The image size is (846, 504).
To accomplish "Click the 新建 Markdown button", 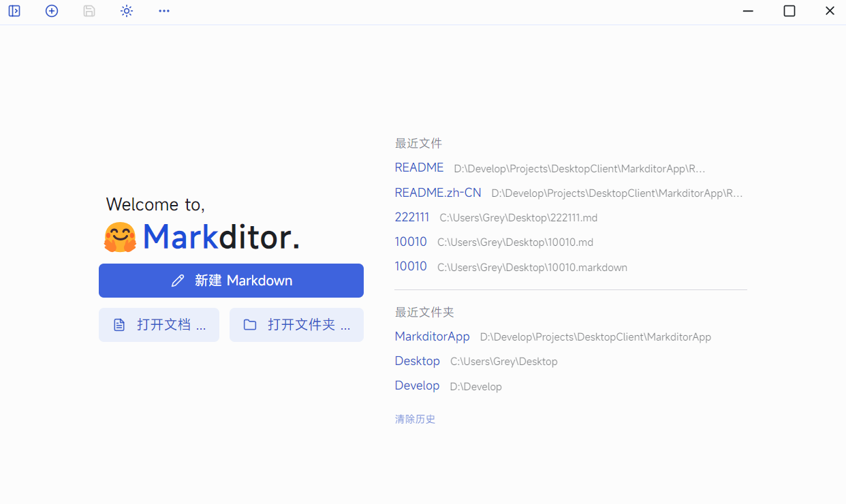I will pyautogui.click(x=231, y=281).
